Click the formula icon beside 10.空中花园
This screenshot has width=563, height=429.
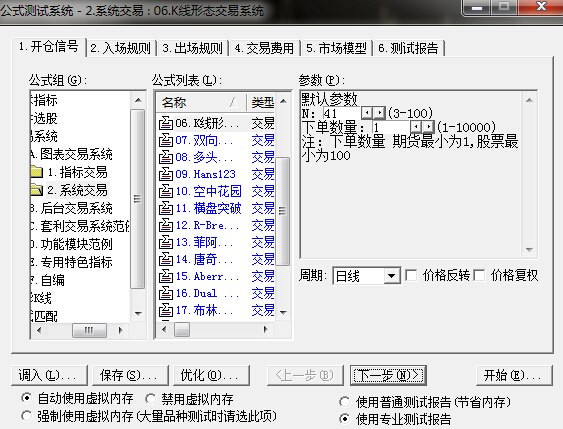(166, 191)
